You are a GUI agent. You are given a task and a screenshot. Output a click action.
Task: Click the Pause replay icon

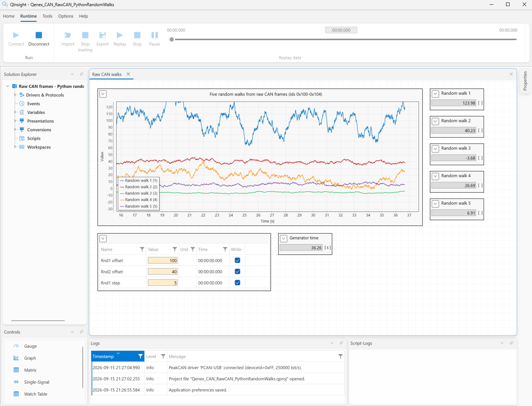tap(155, 35)
